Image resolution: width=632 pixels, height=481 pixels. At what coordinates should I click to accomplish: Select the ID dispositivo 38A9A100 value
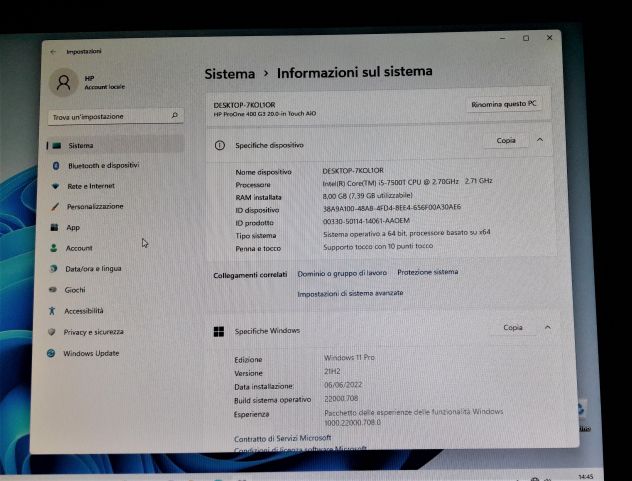click(392, 208)
